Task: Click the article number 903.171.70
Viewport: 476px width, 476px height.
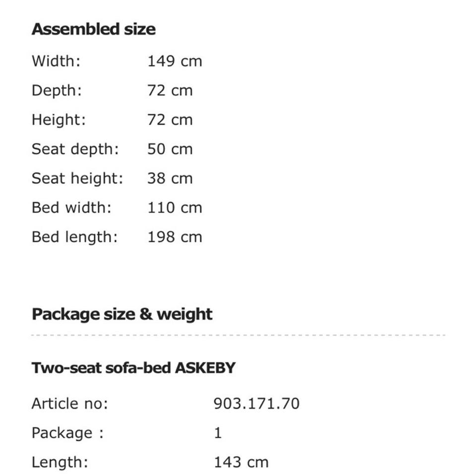Action: (256, 404)
